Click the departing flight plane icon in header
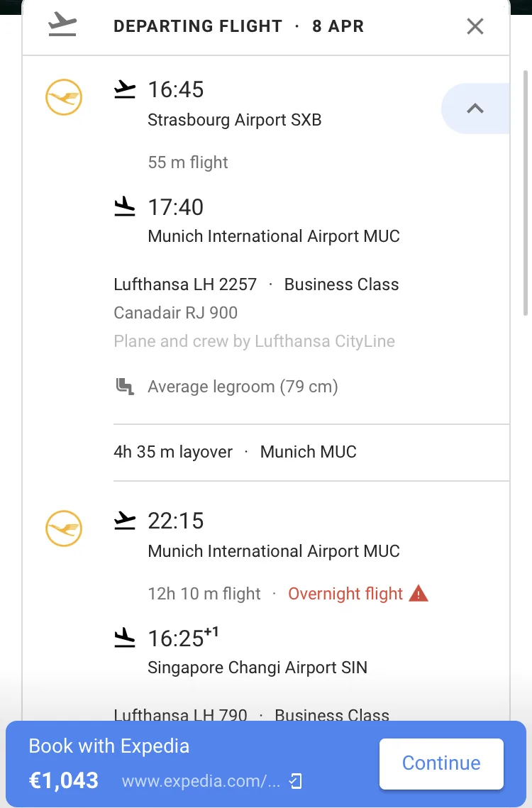The image size is (532, 808). click(x=62, y=25)
